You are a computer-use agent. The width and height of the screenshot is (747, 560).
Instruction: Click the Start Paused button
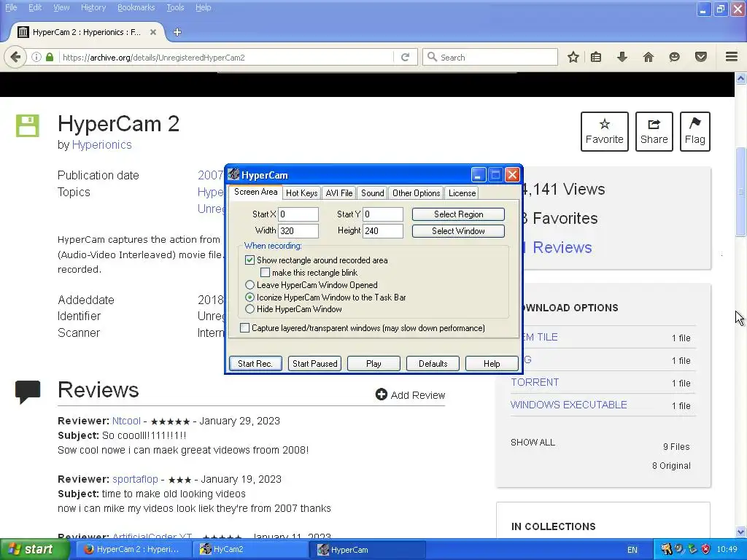click(x=315, y=363)
